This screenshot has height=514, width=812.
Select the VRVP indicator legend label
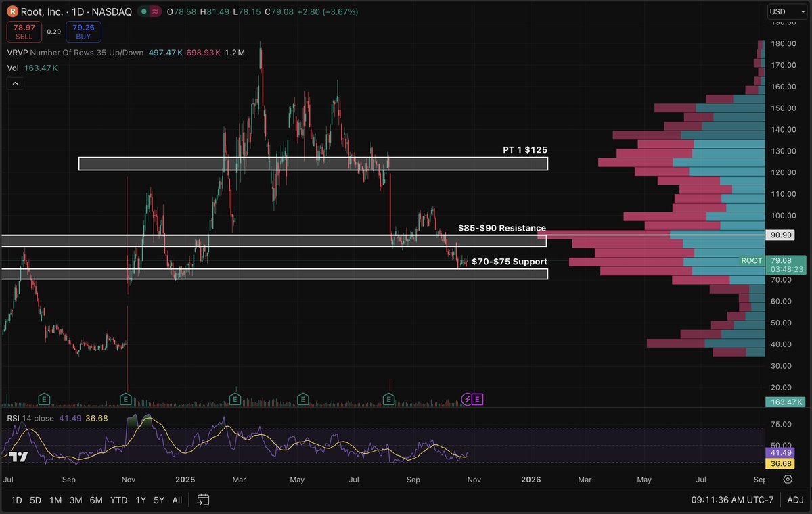pyautogui.click(x=75, y=52)
